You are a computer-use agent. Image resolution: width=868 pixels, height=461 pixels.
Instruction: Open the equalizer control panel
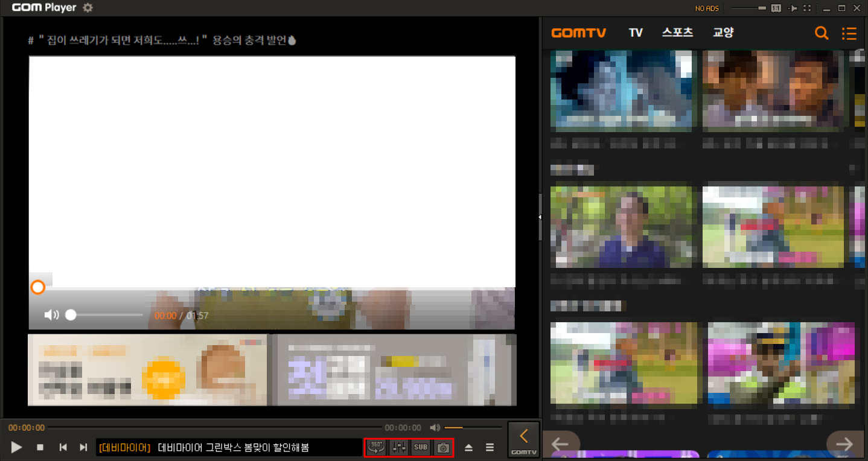pyautogui.click(x=398, y=447)
